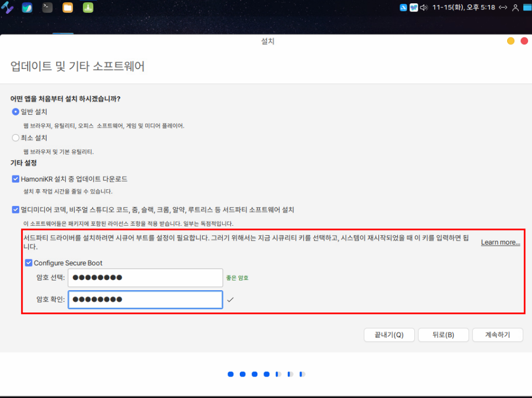
Task: Focus the 암호 확인 password field
Action: [145, 300]
